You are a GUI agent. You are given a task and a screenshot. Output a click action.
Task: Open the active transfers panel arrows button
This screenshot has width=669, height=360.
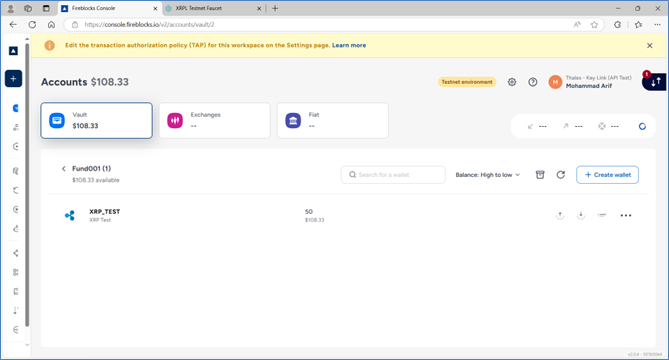pyautogui.click(x=655, y=81)
